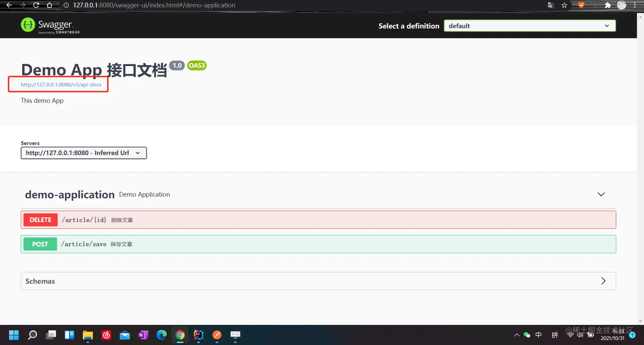View site information icon in address bar
This screenshot has height=345, width=644.
coord(66,6)
